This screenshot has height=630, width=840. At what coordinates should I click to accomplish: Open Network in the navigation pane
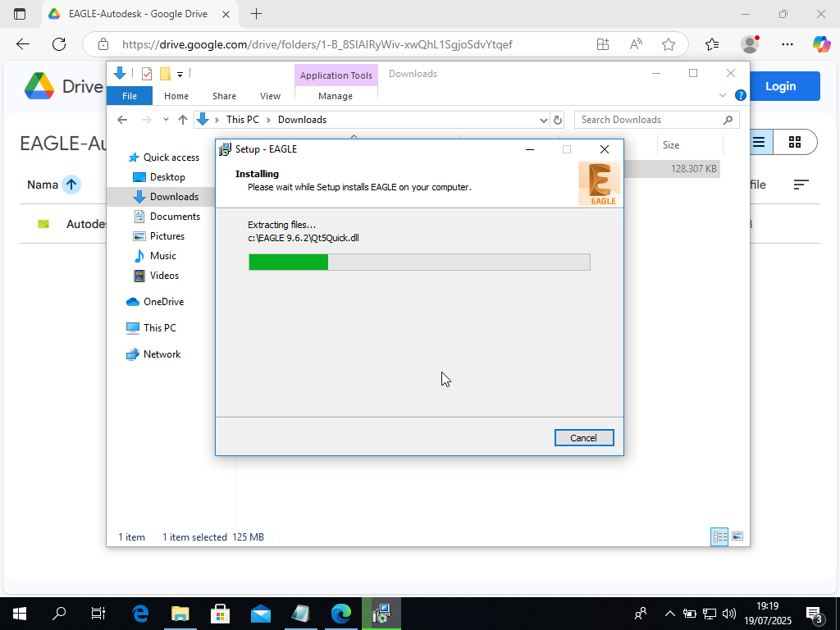click(x=162, y=354)
